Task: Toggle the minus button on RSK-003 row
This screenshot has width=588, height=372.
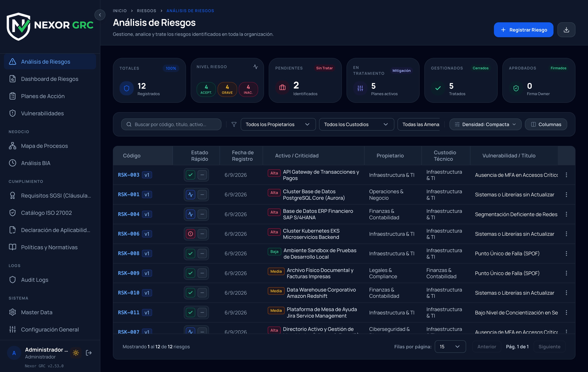Action: [202, 175]
